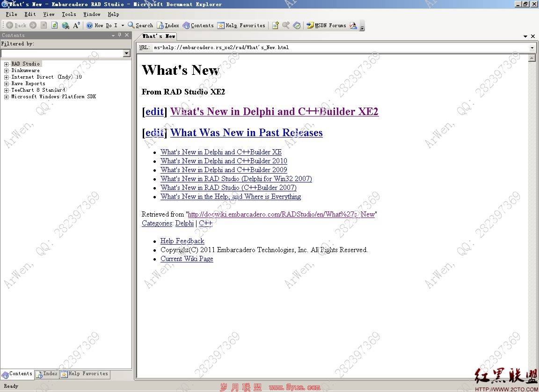Open Help Favorites from the toolbar

click(x=241, y=25)
